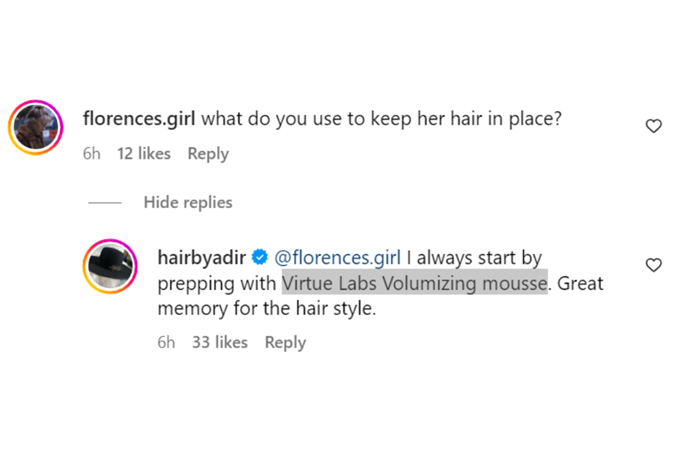
Task: Collapse the thread with Hide replies
Action: [188, 202]
